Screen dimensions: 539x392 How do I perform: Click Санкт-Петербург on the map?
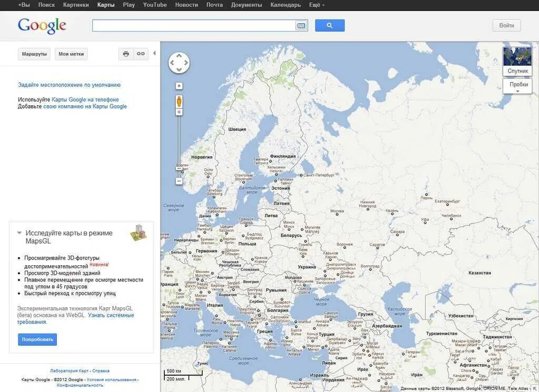tap(318, 175)
